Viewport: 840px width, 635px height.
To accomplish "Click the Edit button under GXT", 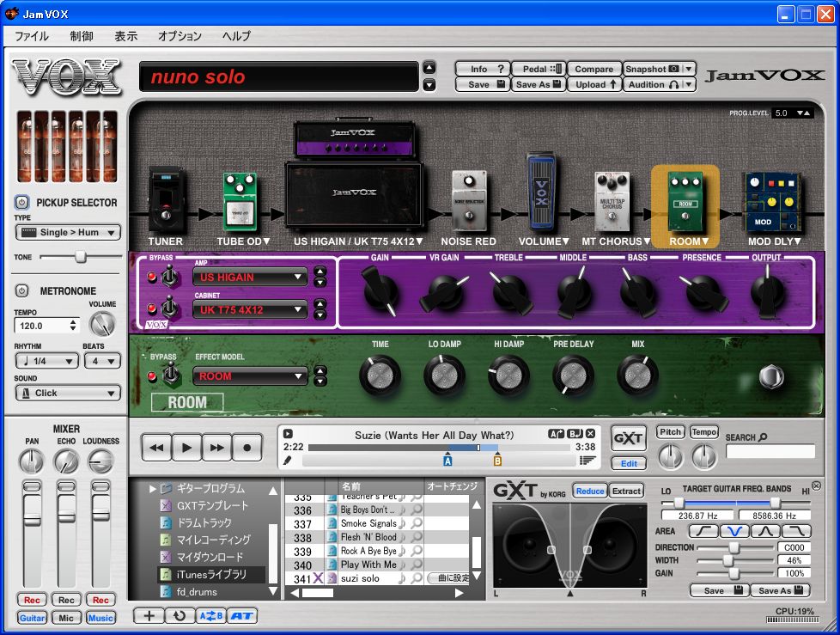I will click(x=629, y=463).
